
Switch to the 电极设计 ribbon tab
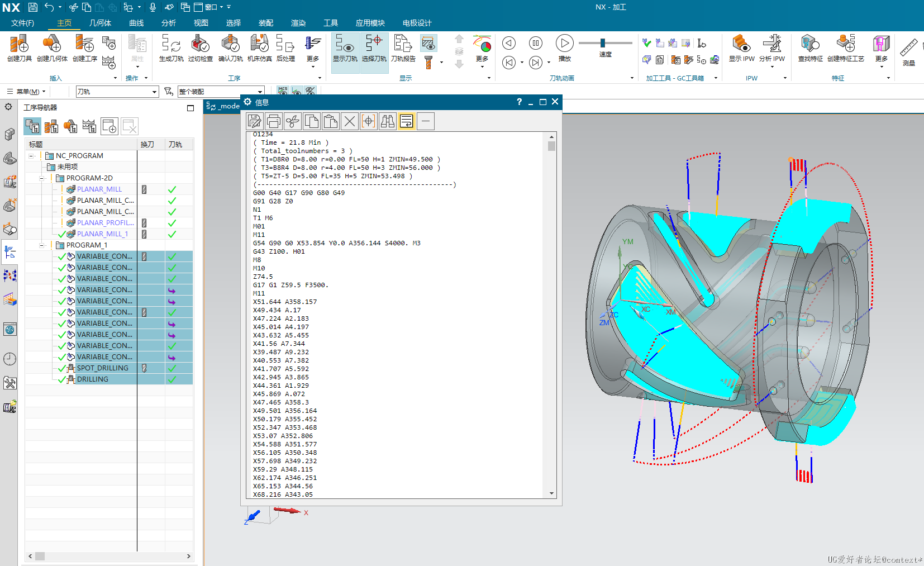point(417,23)
